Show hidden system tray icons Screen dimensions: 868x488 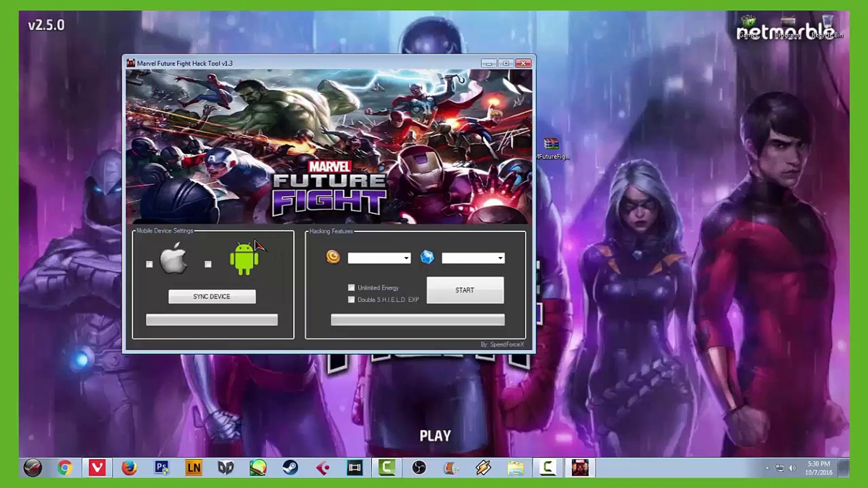pyautogui.click(x=767, y=468)
